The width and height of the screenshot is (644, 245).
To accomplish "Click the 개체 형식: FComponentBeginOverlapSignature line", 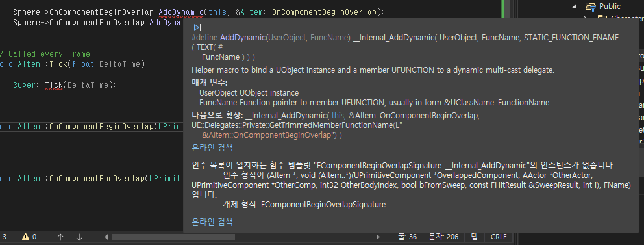I will [x=304, y=204].
